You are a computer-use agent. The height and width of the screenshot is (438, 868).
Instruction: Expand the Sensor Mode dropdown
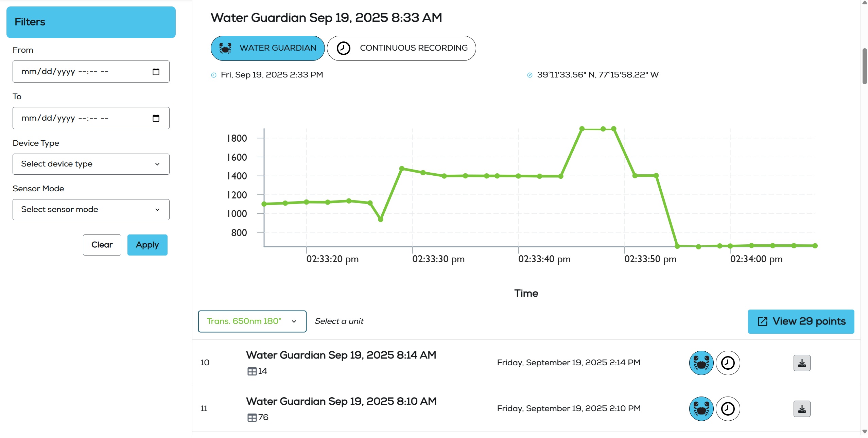pyautogui.click(x=91, y=210)
